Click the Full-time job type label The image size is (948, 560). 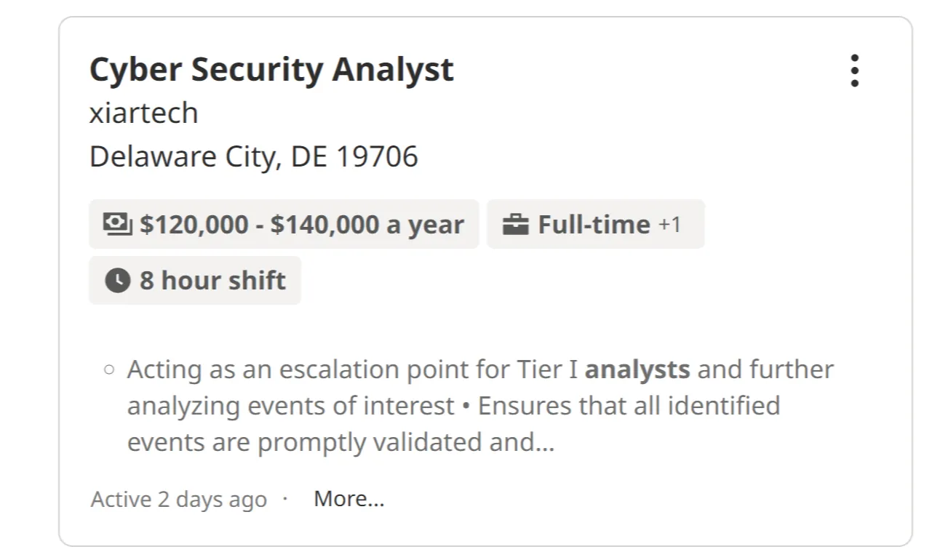coord(594,224)
